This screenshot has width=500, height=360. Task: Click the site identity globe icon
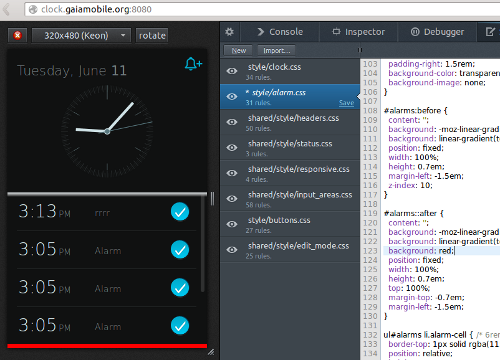tap(33, 9)
